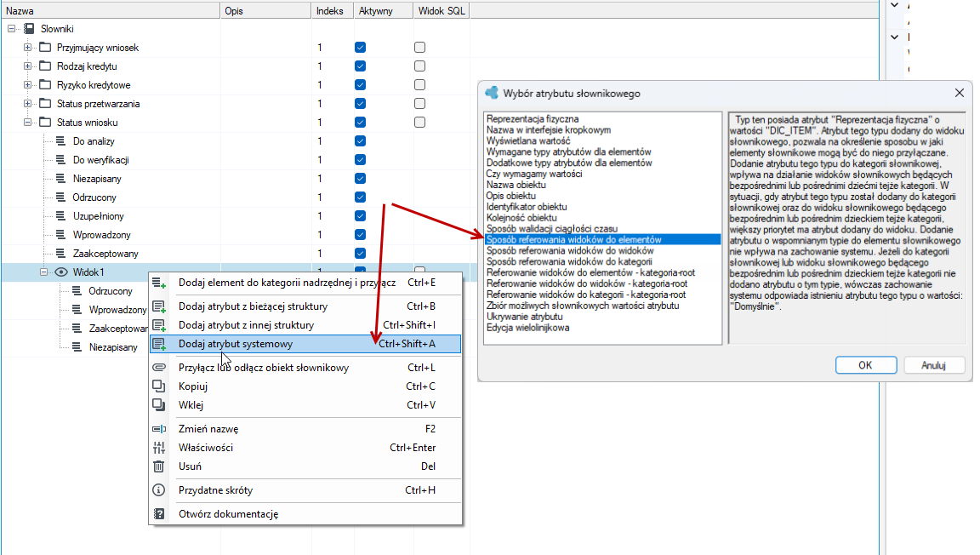Collapse the Slowniki root node
The image size is (980, 555).
12,29
